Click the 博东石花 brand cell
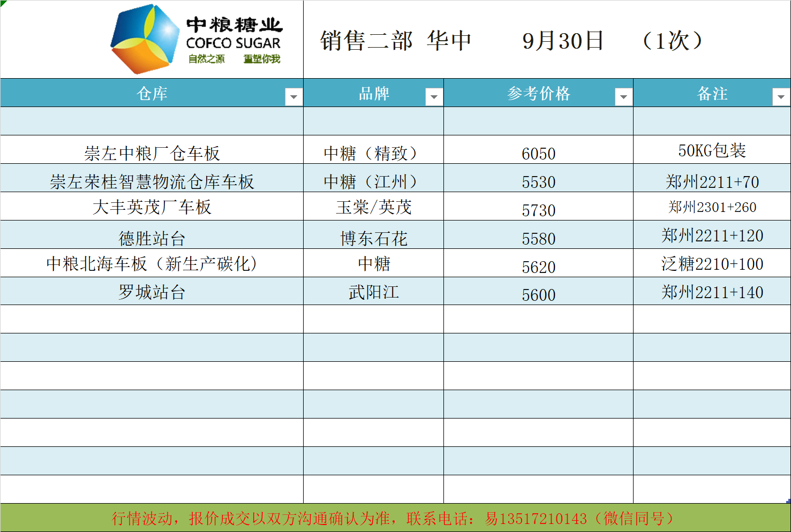The width and height of the screenshot is (791, 532). click(373, 238)
